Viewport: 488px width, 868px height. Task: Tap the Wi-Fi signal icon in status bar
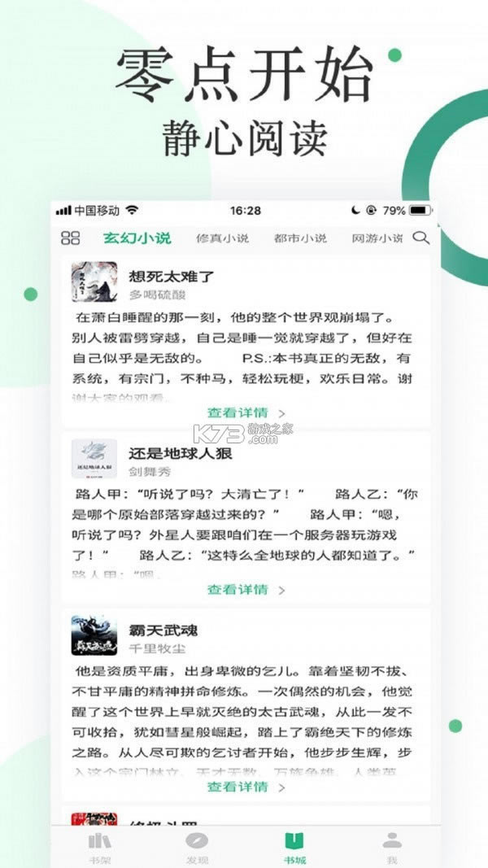coord(132,211)
